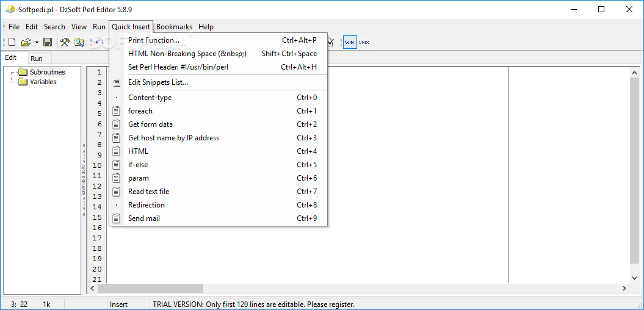
Task: Click the foreach snippet document icon
Action: tap(117, 111)
